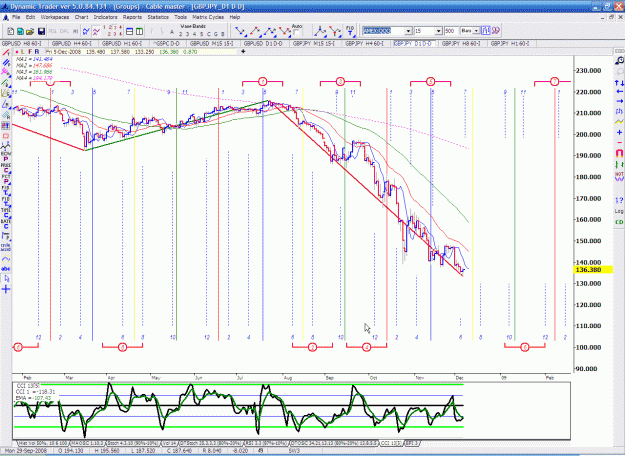Toggle the R indicator in chart header
The height and width of the screenshot is (456, 625).
point(37,52)
